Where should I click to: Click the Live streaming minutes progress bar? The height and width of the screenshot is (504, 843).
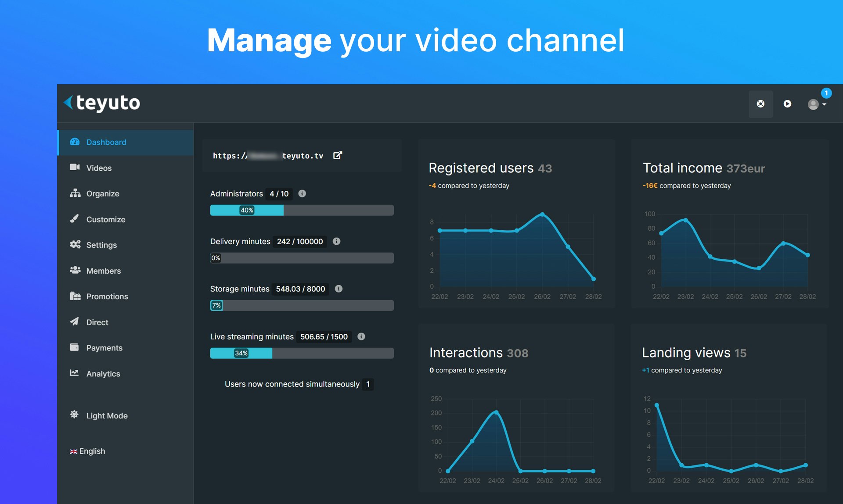click(302, 353)
